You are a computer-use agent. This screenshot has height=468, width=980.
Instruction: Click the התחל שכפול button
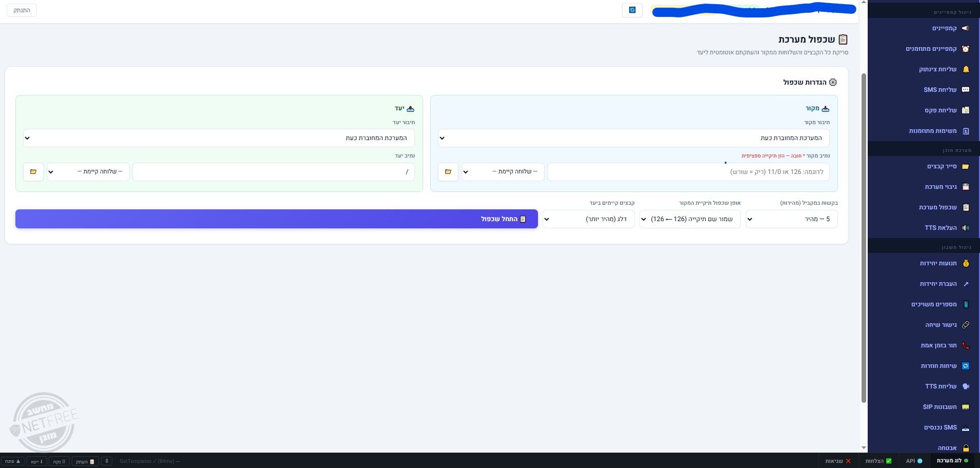[x=276, y=219]
